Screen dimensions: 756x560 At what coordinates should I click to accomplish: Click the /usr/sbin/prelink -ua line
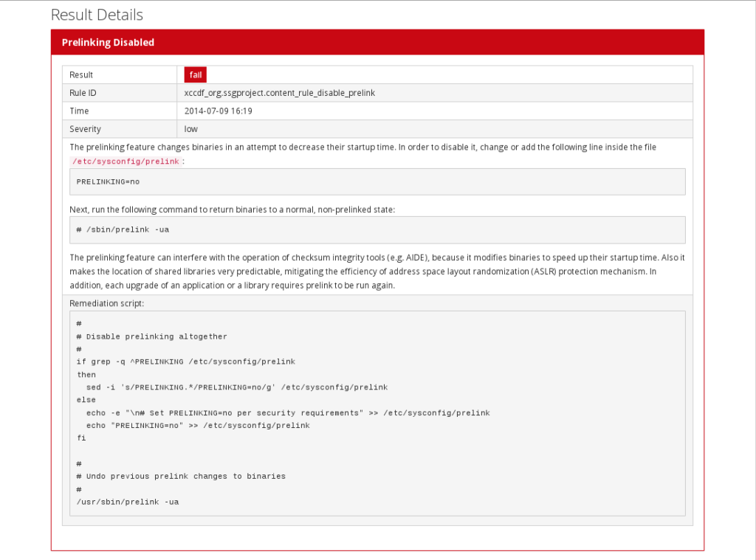pos(127,502)
